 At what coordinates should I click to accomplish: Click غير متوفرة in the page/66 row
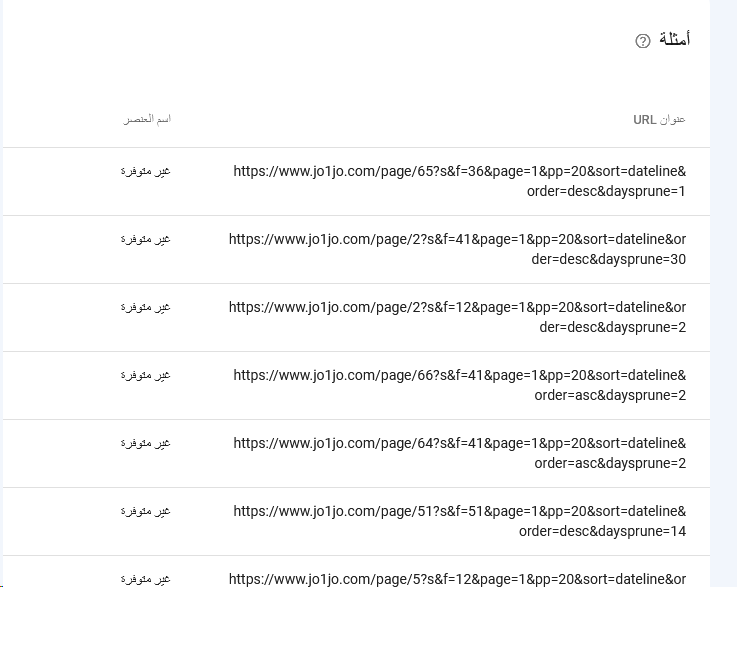click(146, 375)
